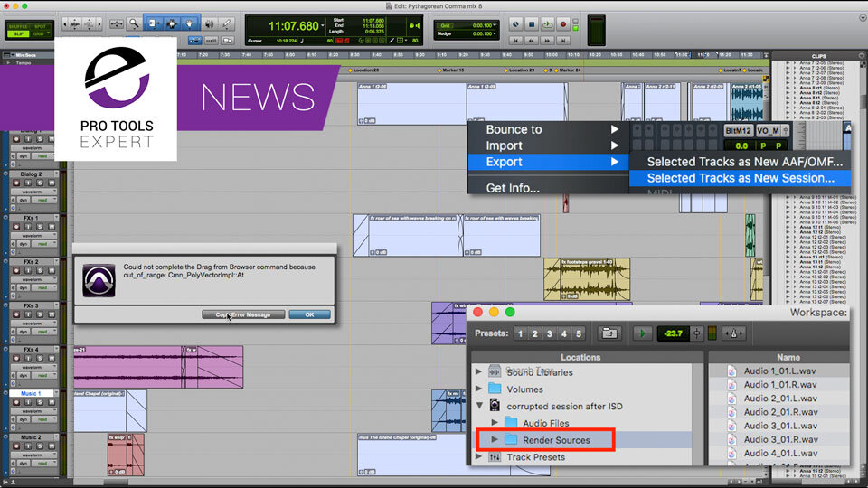Enable Spot edit mode

click(x=41, y=26)
